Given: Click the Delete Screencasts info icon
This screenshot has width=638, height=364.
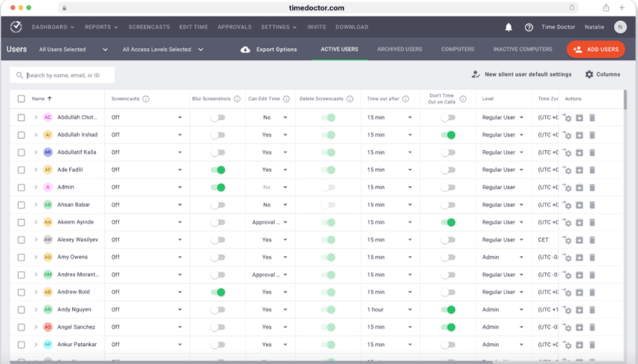Looking at the screenshot, I should pyautogui.click(x=350, y=99).
